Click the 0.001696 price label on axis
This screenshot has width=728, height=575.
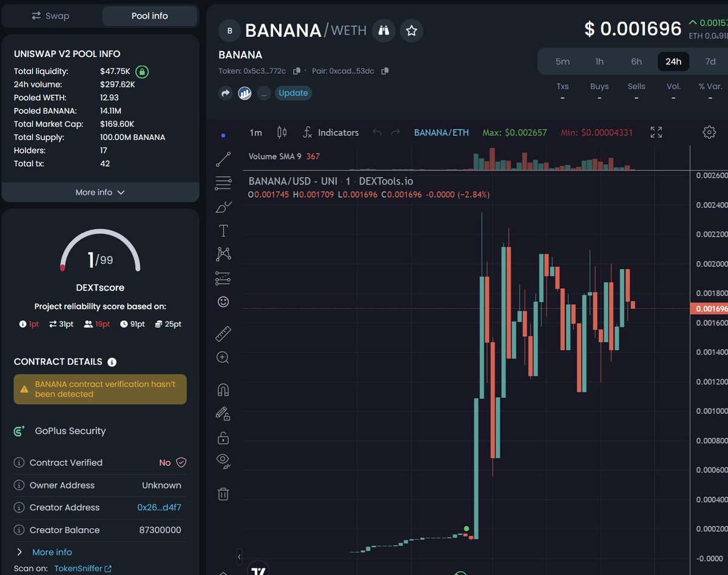click(x=709, y=309)
